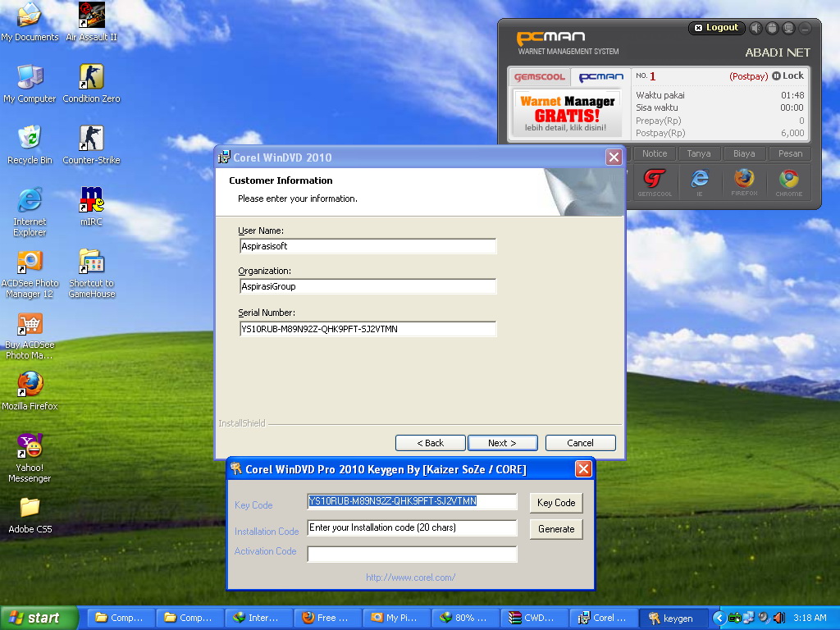Select the ACDSee Photo Manager 12 icon

(x=30, y=274)
